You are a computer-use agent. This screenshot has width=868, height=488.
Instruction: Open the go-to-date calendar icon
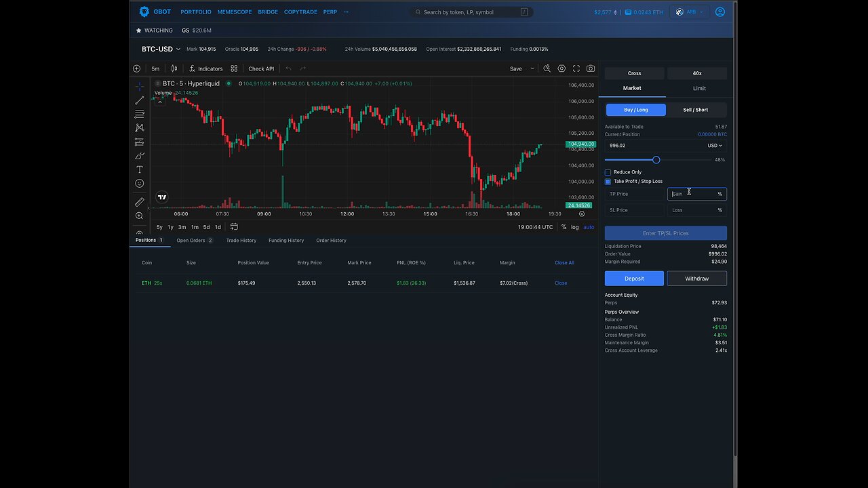tap(234, 226)
